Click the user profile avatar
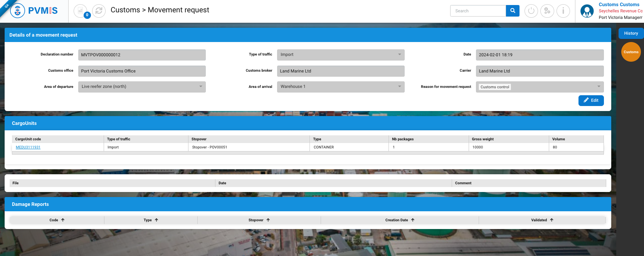This screenshot has width=644, height=256. point(587,11)
